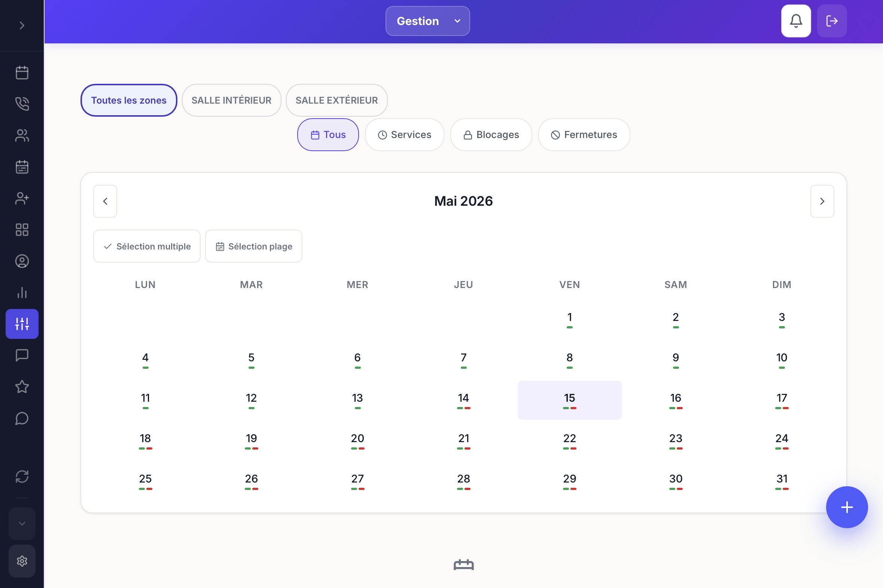
Task: Select the SALLE INTÉRIEUR zone
Action: (x=232, y=100)
